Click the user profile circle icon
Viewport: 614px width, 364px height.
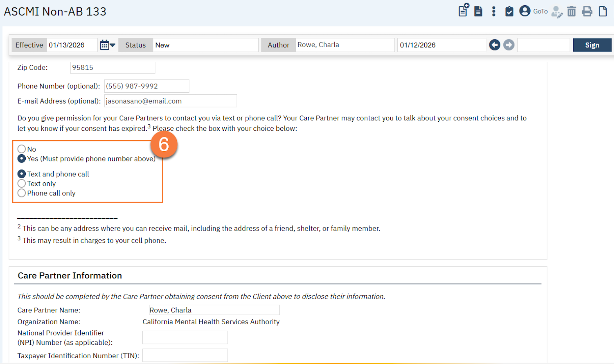[525, 11]
